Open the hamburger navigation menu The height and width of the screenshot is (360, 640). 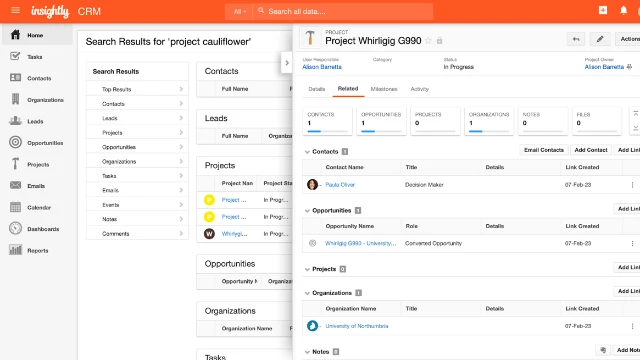[x=16, y=10]
